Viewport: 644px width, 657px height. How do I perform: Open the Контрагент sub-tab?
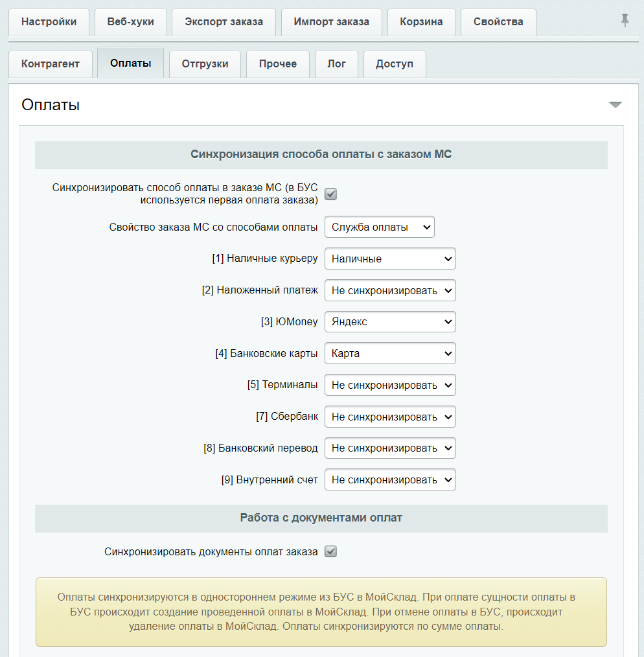coord(51,64)
